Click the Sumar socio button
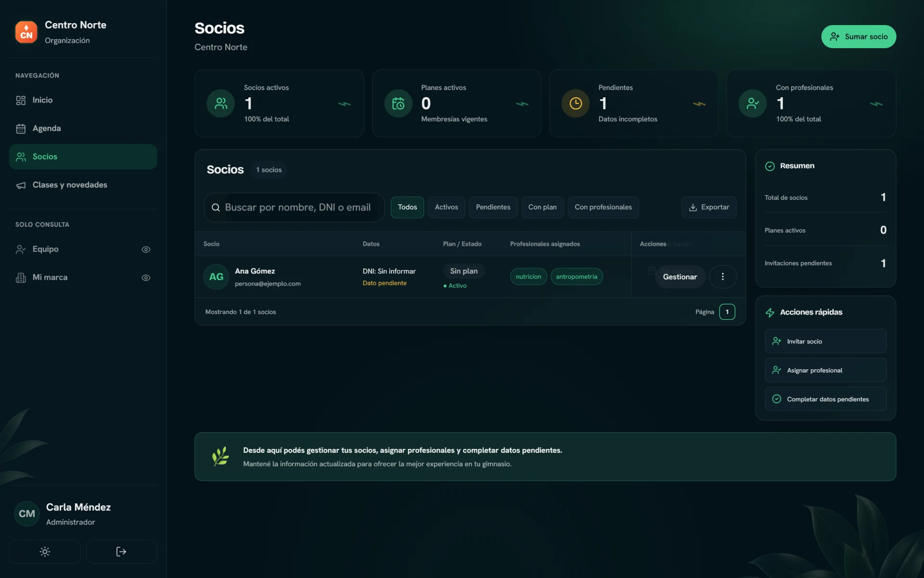The width and height of the screenshot is (924, 578). click(x=858, y=37)
